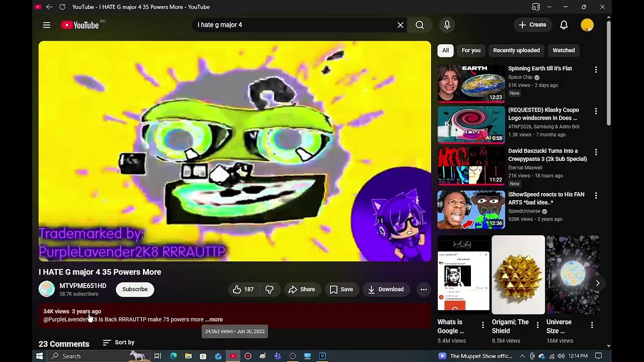Like the video with thumbs up

click(243, 289)
